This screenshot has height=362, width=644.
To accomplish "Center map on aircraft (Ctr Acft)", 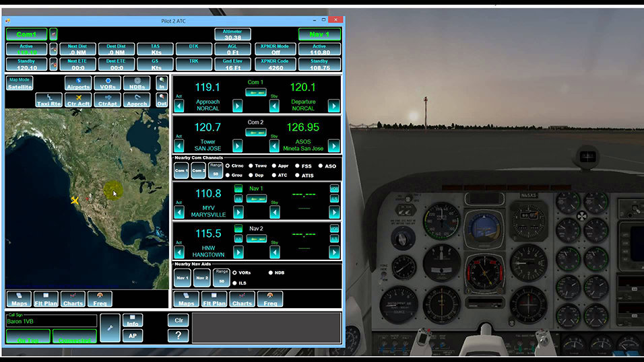I will tap(78, 100).
